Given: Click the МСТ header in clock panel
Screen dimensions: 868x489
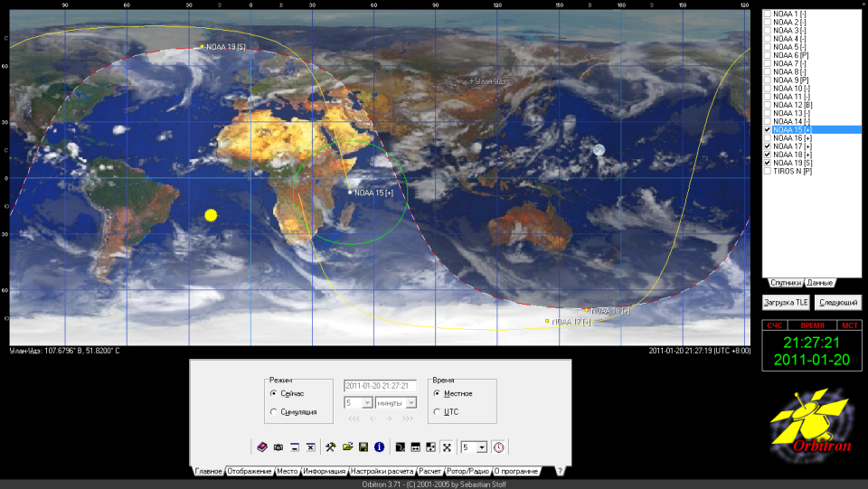Looking at the screenshot, I should point(850,325).
